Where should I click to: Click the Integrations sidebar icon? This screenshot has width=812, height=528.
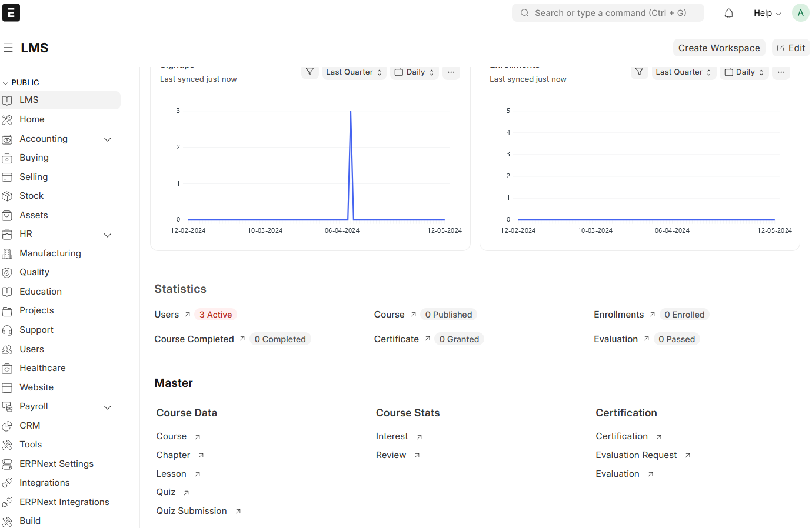7,483
